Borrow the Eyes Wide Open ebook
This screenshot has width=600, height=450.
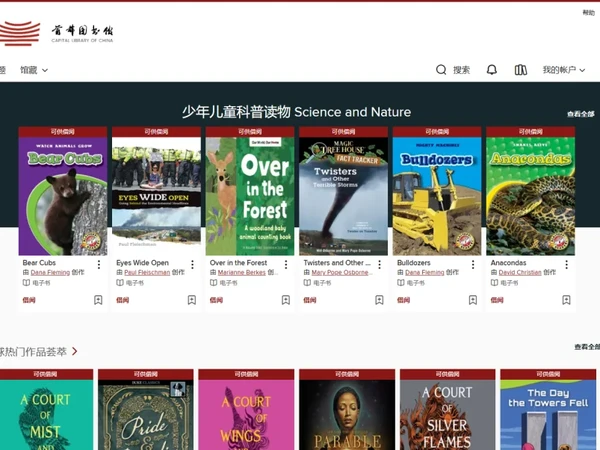(122, 300)
